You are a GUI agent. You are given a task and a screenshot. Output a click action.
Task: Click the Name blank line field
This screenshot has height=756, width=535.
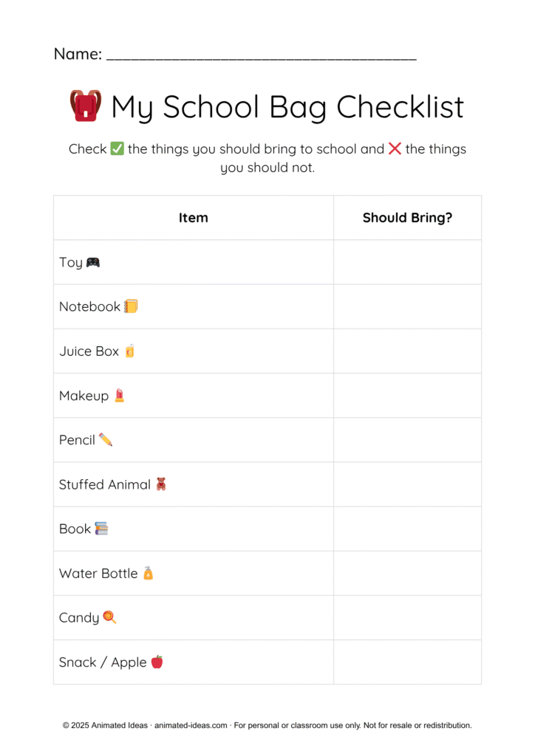[x=262, y=55]
